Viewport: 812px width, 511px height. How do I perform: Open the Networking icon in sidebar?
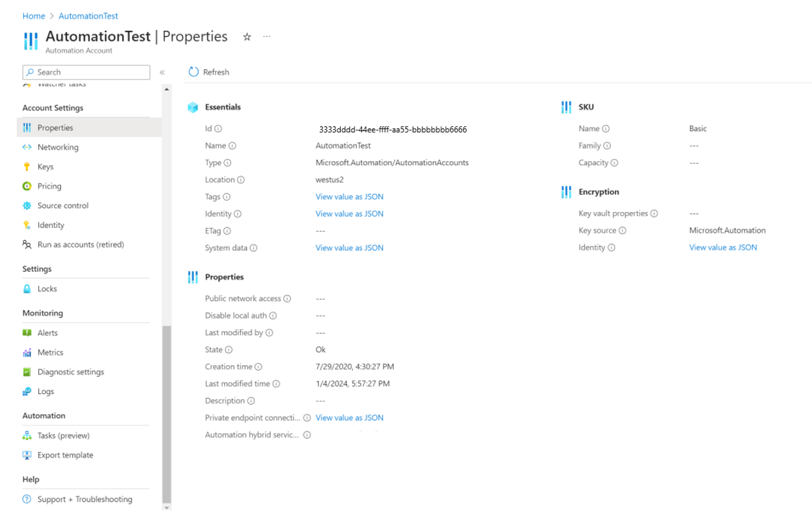pos(27,147)
